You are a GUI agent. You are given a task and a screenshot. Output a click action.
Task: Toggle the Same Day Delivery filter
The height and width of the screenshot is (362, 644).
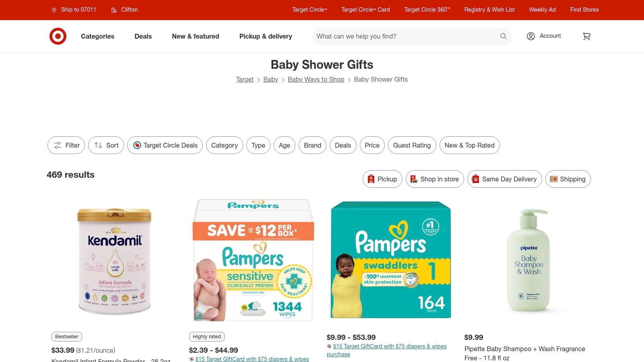504,179
